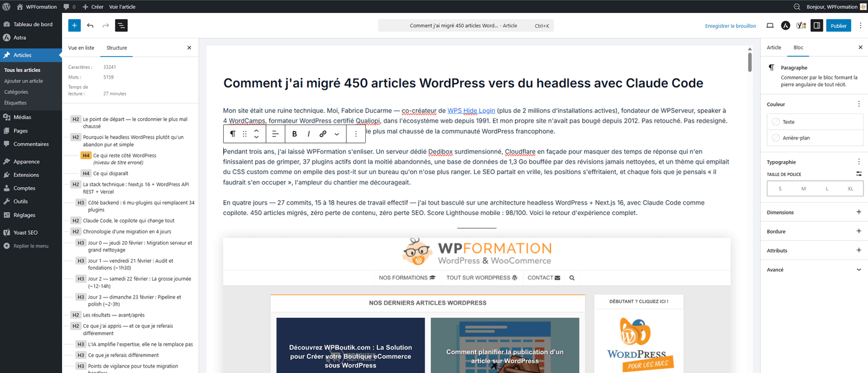Open the block inserter with the plus icon

(74, 25)
